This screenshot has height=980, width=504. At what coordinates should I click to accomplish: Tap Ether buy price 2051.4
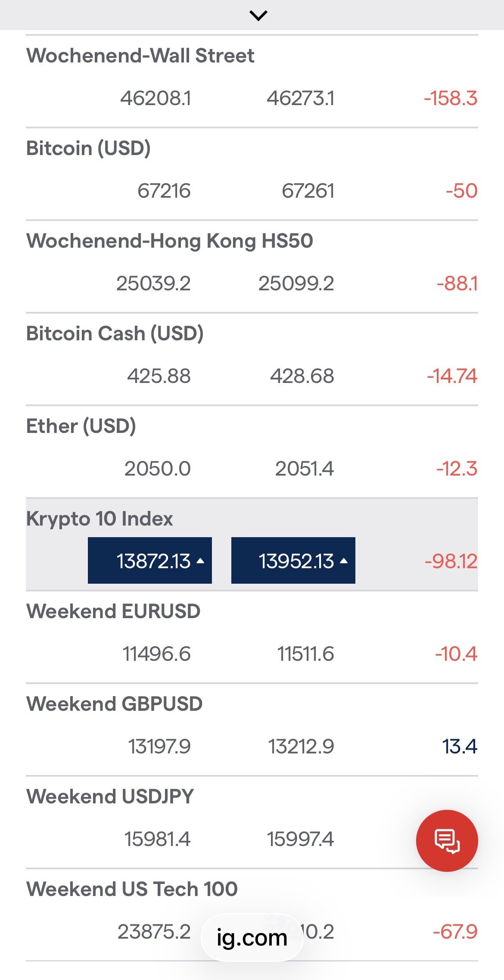coord(305,469)
